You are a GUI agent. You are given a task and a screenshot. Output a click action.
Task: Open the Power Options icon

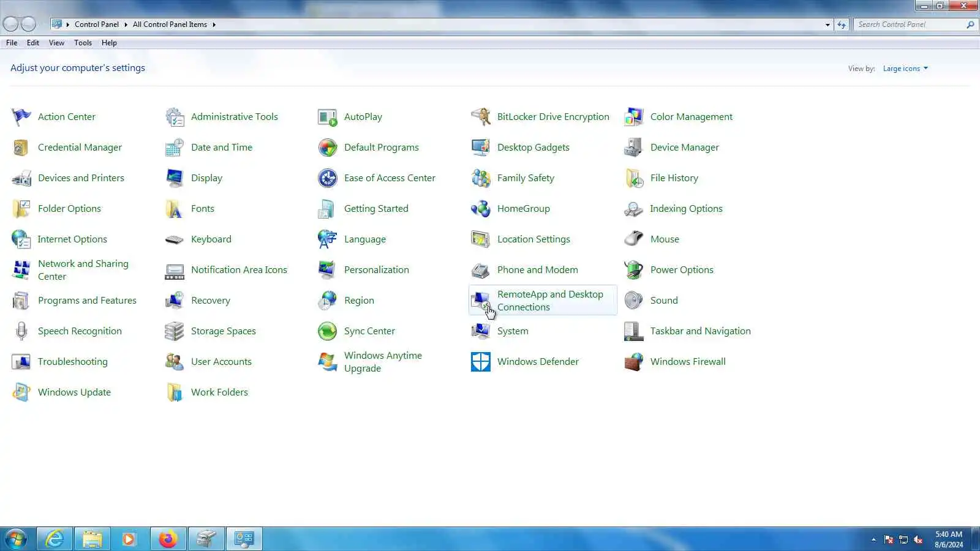click(634, 269)
